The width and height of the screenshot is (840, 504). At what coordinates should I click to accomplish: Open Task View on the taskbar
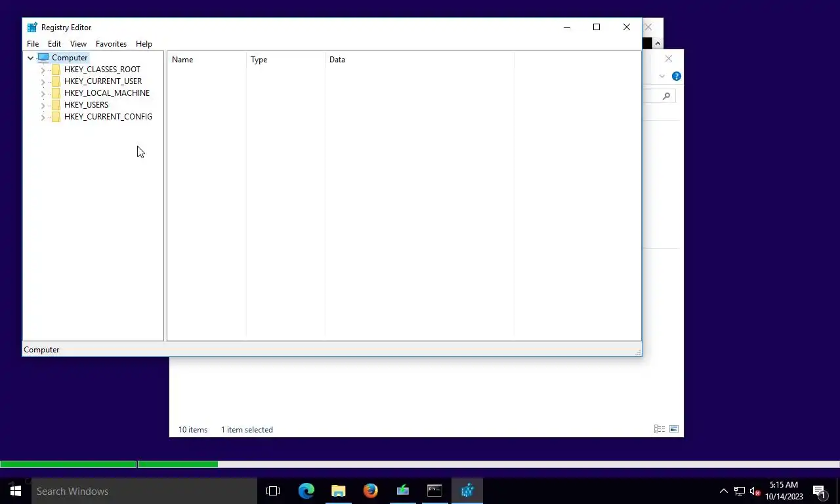coord(273,491)
